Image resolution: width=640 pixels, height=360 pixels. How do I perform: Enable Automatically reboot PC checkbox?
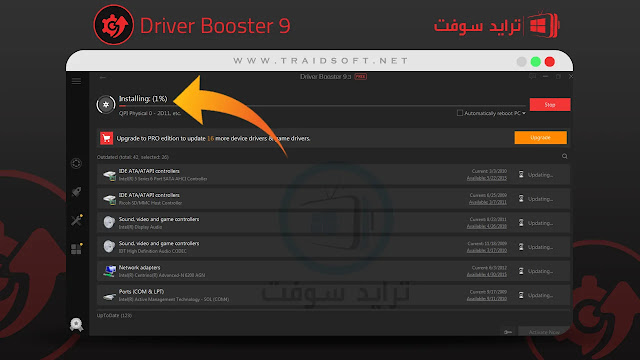point(460,113)
